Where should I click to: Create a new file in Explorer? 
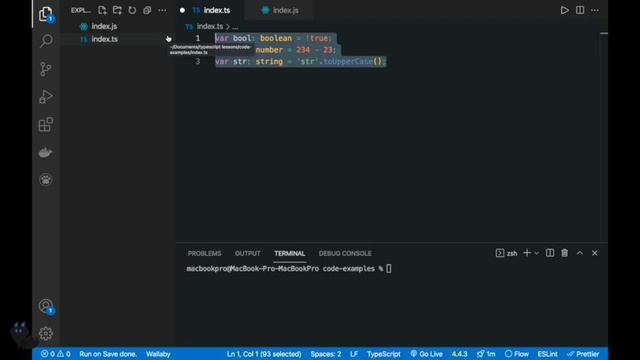pos(102,10)
